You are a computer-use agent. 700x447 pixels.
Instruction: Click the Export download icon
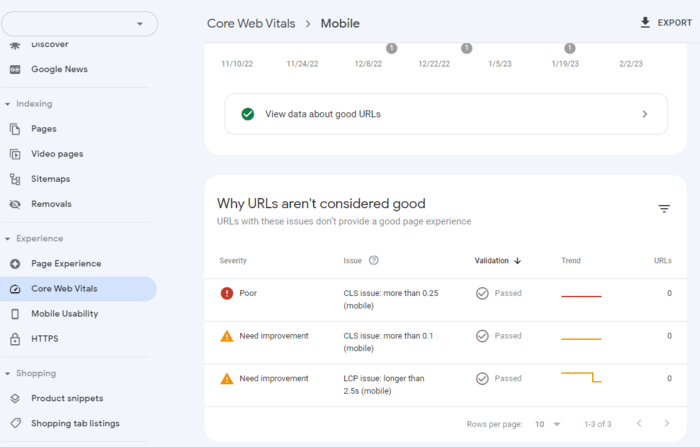pyautogui.click(x=645, y=23)
